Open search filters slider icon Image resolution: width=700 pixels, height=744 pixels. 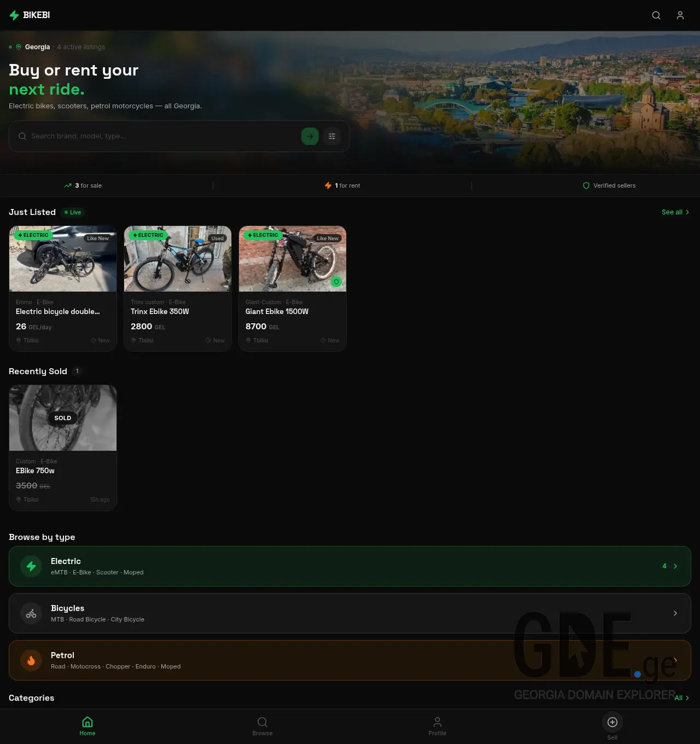coord(332,136)
